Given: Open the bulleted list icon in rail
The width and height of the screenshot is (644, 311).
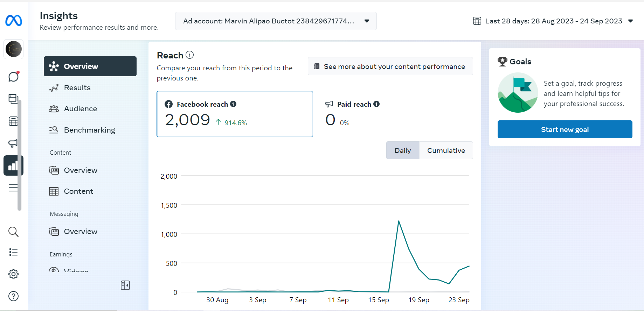Looking at the screenshot, I should coord(13,252).
